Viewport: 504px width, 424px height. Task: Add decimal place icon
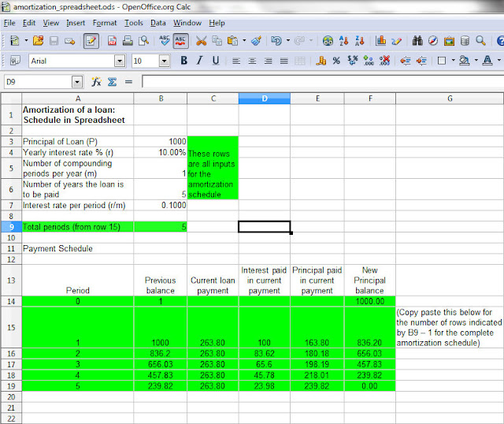pos(369,61)
